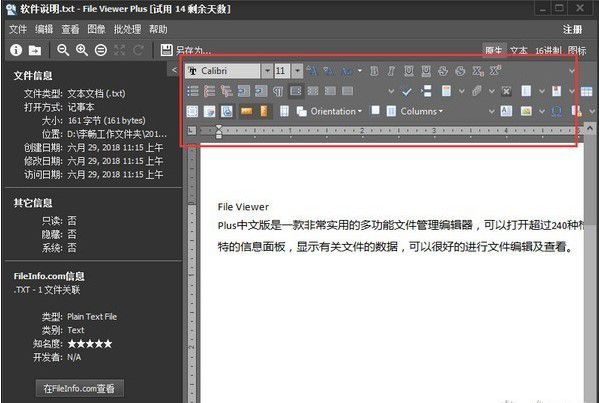Insert a table using the table icon
This screenshot has height=403, width=599.
586,91
